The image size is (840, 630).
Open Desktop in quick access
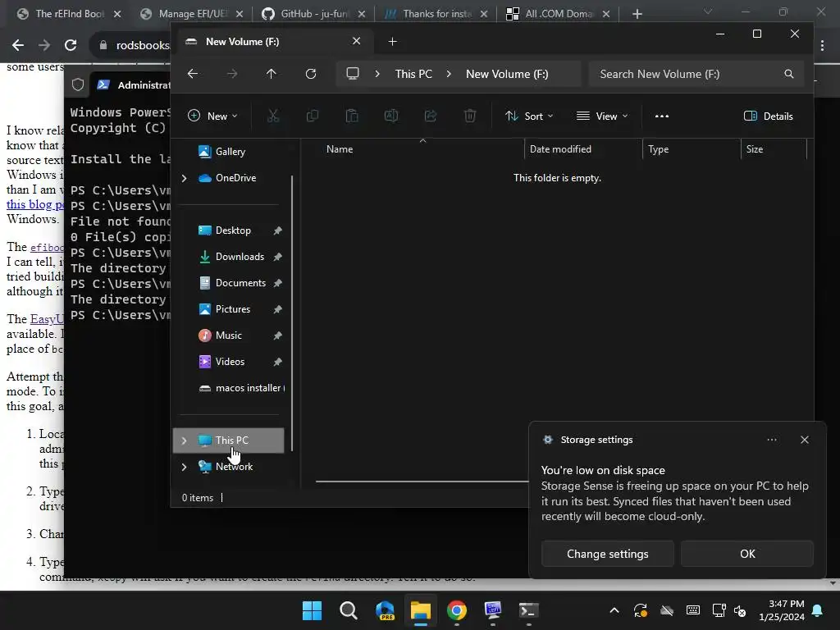233,231
